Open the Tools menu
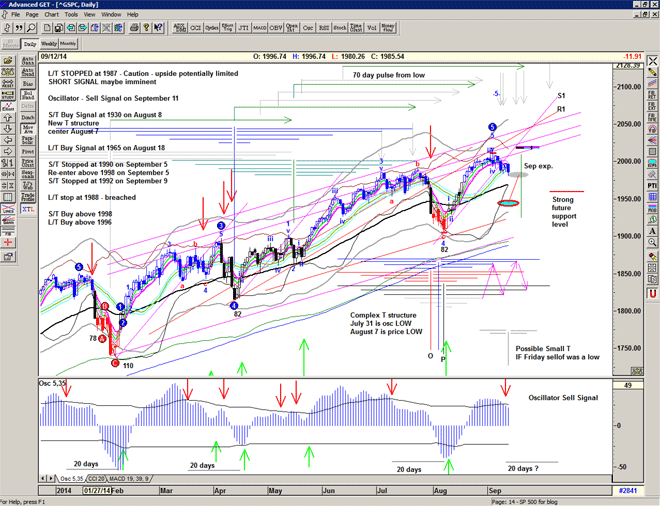This screenshot has height=506, width=660. pos(73,15)
